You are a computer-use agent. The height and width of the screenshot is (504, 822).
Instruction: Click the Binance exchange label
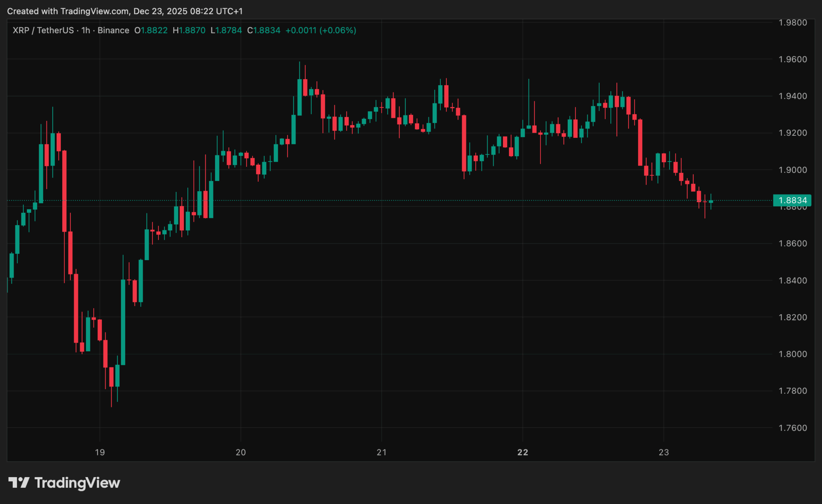[x=113, y=30]
